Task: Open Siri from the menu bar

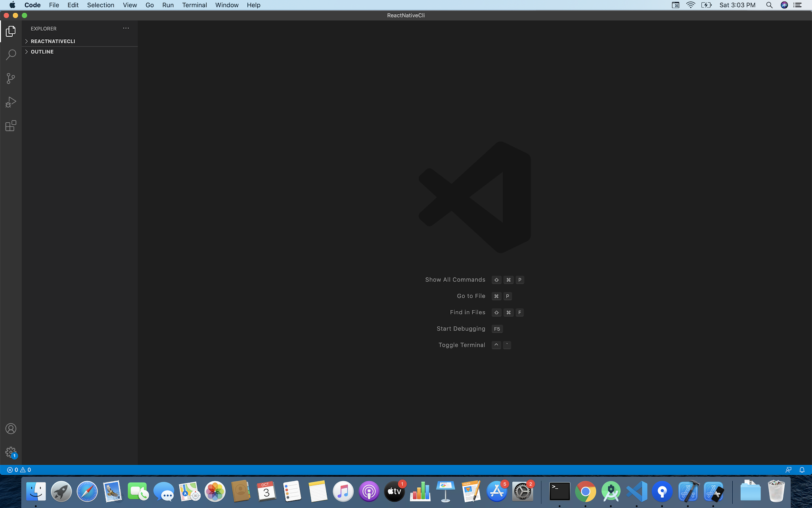Action: click(x=784, y=5)
